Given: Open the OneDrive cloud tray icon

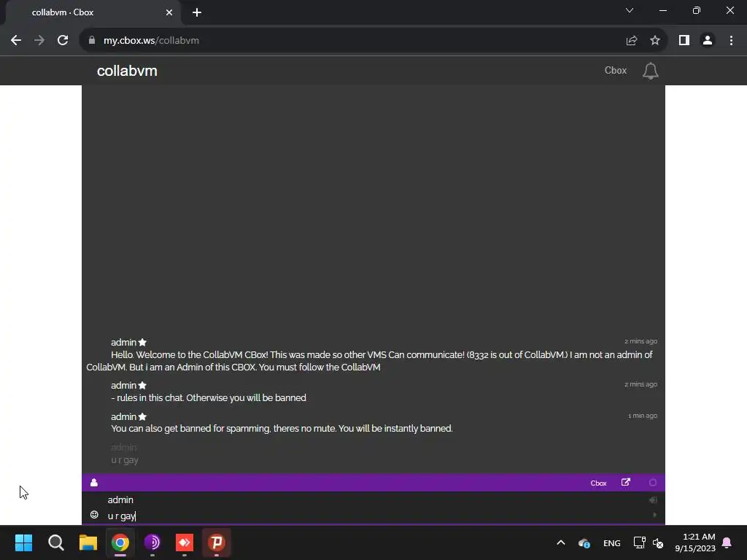Looking at the screenshot, I should point(584,542).
